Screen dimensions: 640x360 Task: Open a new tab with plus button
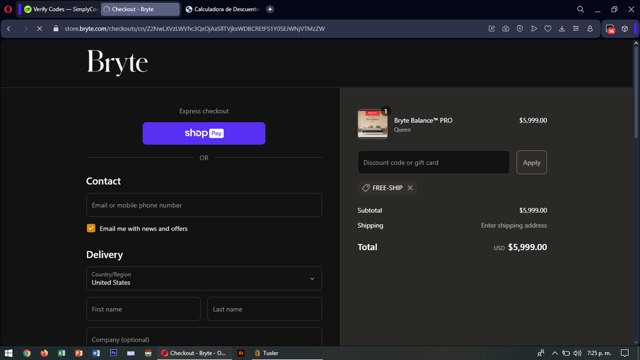(270, 9)
